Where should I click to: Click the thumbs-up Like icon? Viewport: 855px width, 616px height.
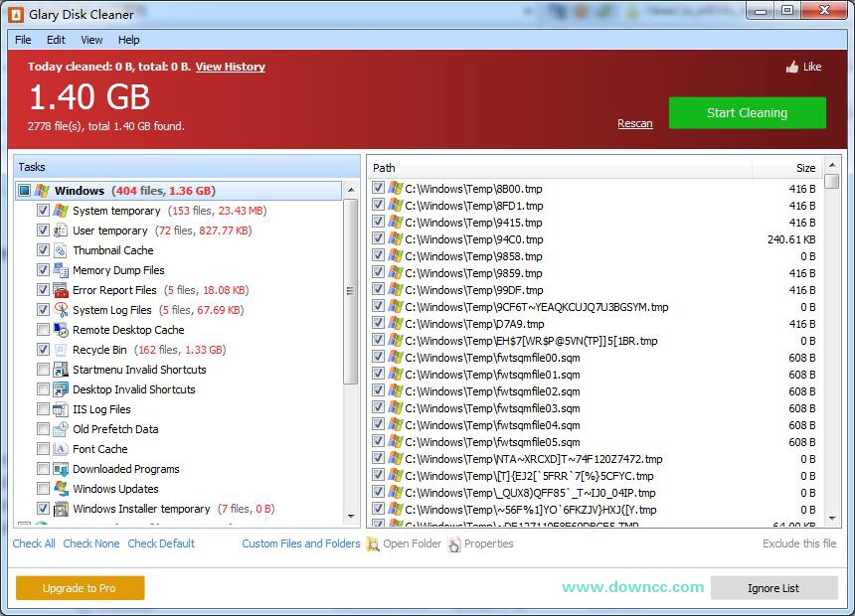[x=793, y=67]
